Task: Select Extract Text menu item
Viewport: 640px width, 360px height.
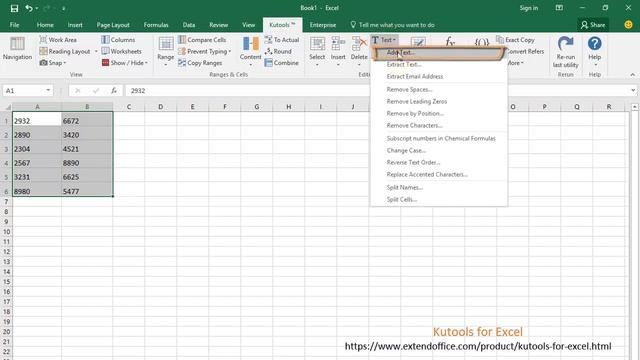Action: click(439, 64)
